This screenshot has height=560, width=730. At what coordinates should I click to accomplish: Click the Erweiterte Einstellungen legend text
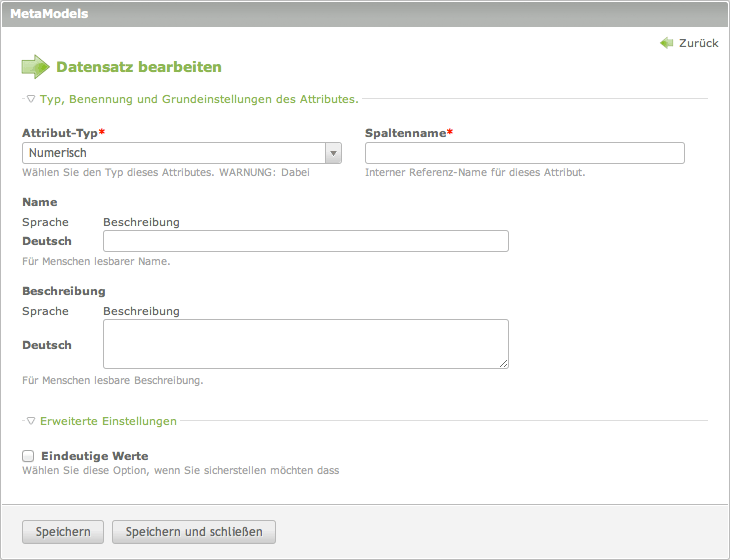[108, 421]
